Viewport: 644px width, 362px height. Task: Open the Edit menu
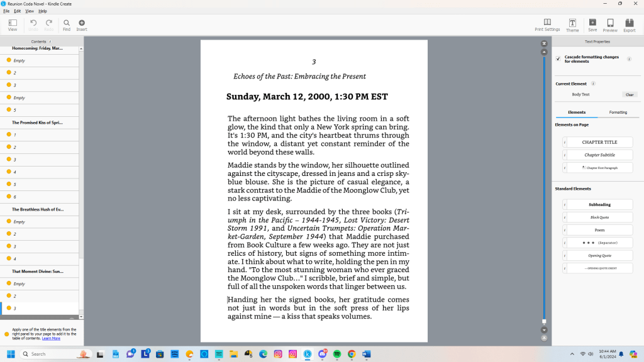pos(17,11)
